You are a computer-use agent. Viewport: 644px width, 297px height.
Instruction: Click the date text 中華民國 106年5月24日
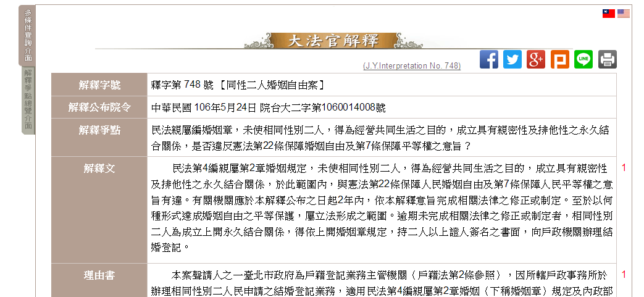204,107
